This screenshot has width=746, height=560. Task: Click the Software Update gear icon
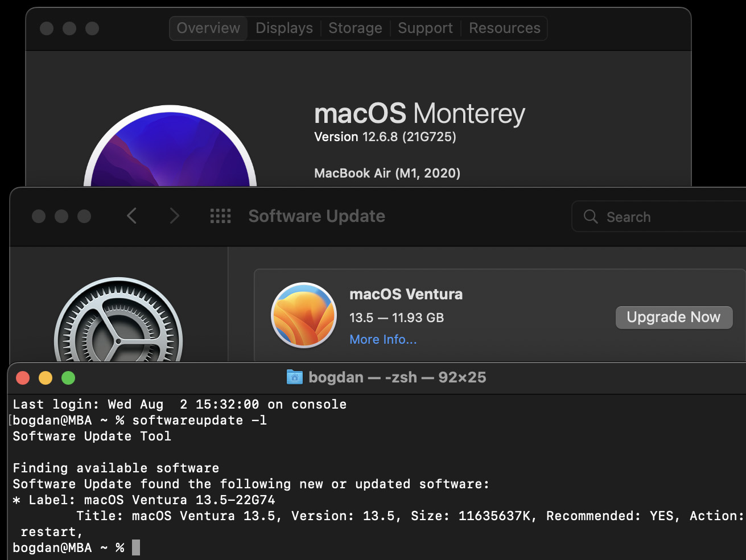[118, 319]
